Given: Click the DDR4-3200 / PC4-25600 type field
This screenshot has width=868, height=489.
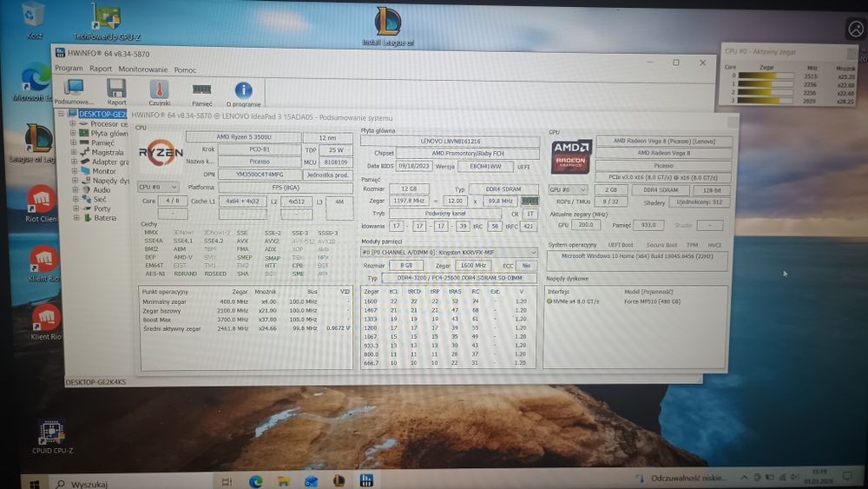Looking at the screenshot, I should pyautogui.click(x=459, y=278).
